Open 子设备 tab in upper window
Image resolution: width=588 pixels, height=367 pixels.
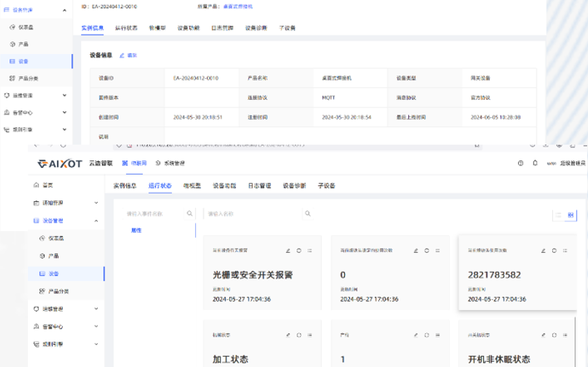coord(287,28)
